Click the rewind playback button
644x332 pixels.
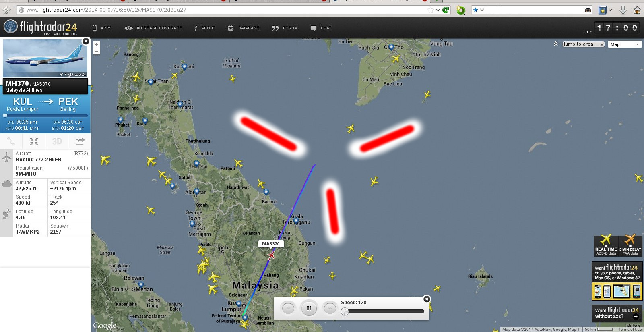[288, 309]
